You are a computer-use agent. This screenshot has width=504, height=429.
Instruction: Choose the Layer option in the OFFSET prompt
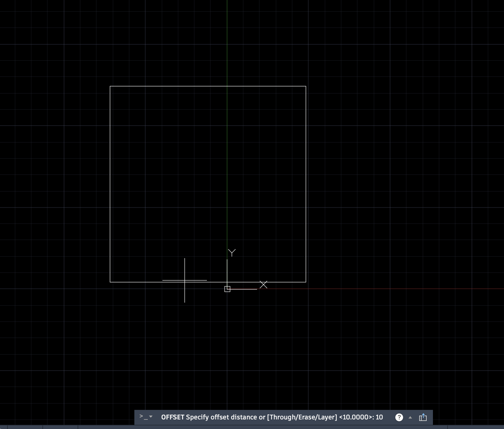tap(326, 417)
